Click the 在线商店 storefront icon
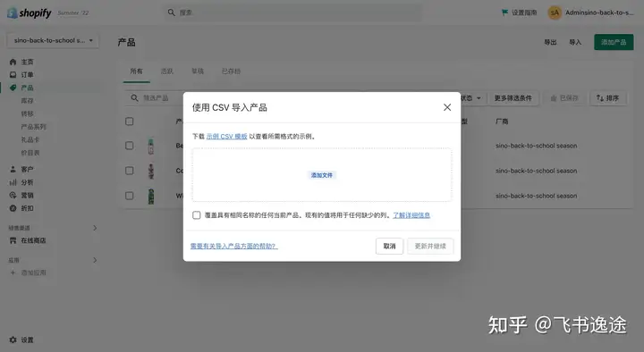 coord(13,240)
